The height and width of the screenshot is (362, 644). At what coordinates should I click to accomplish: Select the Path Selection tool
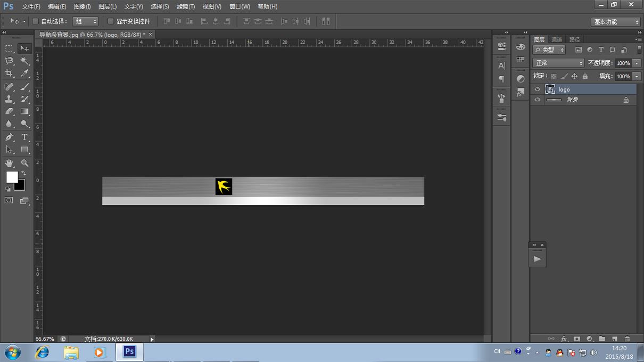9,150
